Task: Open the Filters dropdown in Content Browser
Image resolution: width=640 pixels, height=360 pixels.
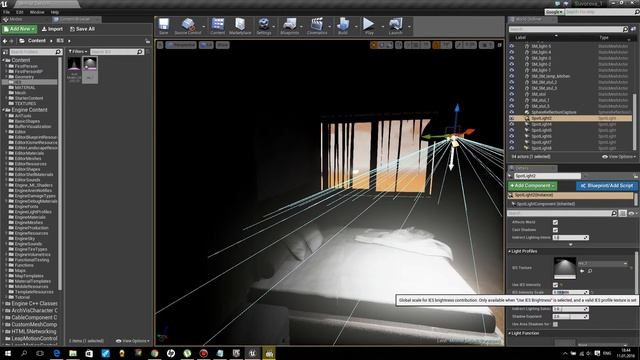Action: click(78, 52)
